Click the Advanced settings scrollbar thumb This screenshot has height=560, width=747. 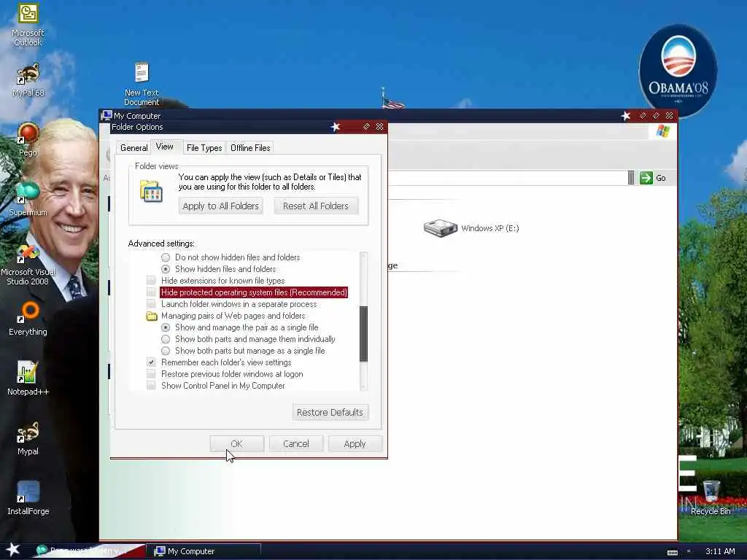(x=363, y=334)
